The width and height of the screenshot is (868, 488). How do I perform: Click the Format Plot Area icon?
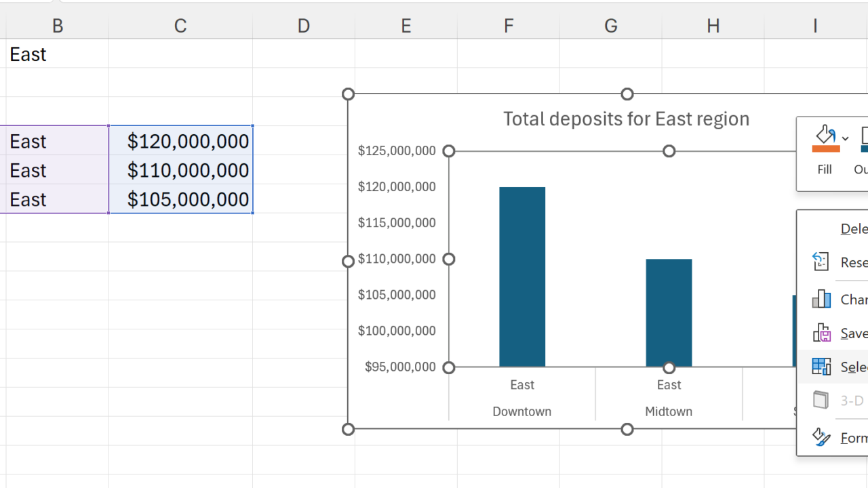tap(821, 437)
